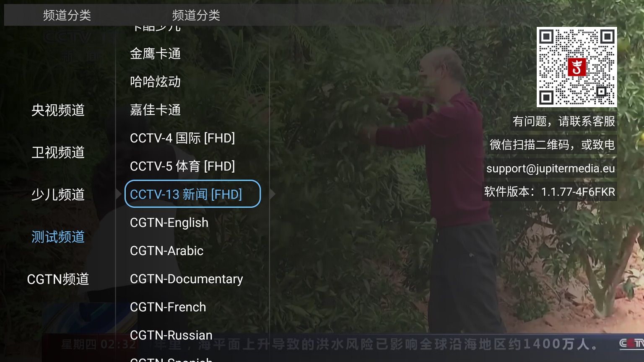The height and width of the screenshot is (362, 644).
Task: Select the 央视频道 category
Action: click(58, 110)
